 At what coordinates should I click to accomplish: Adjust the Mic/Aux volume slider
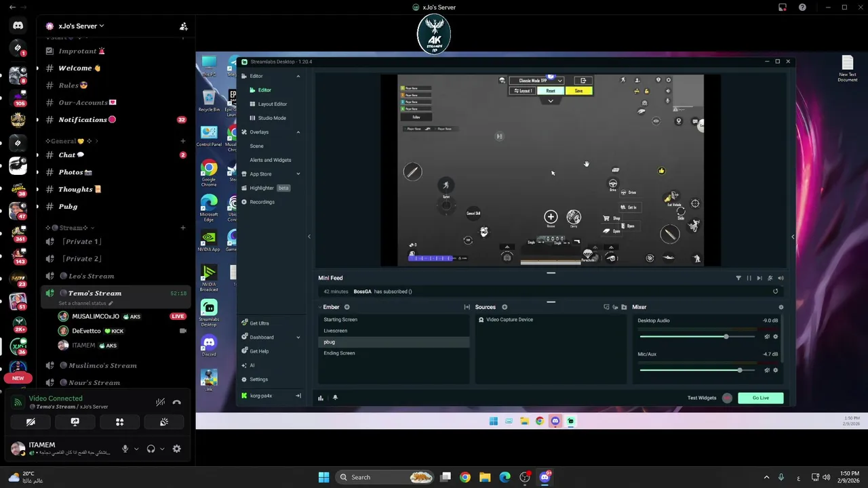[x=697, y=370]
